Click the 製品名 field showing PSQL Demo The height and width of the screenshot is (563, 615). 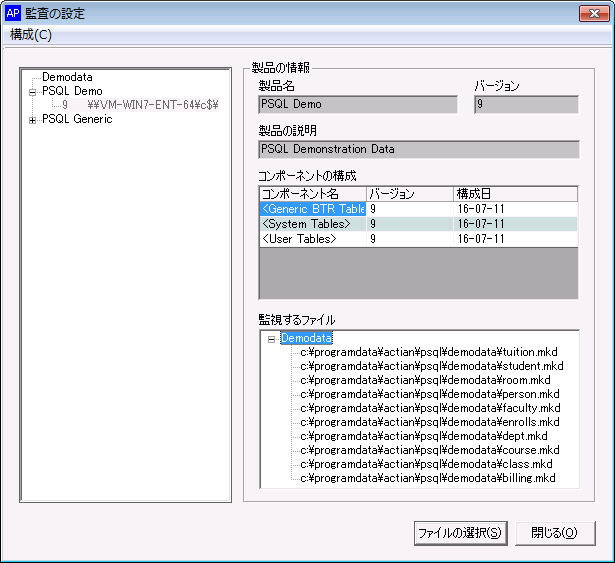357,105
